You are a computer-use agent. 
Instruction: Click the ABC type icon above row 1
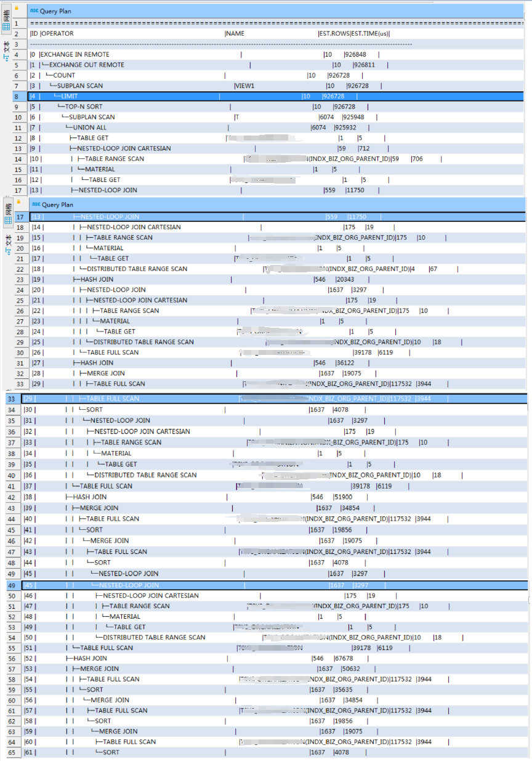point(34,11)
